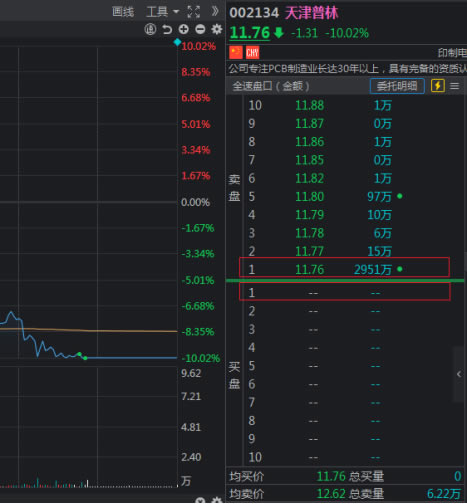This screenshot has height=504, width=467.
Task: Click the circled chart overlay icon
Action: [150, 29]
